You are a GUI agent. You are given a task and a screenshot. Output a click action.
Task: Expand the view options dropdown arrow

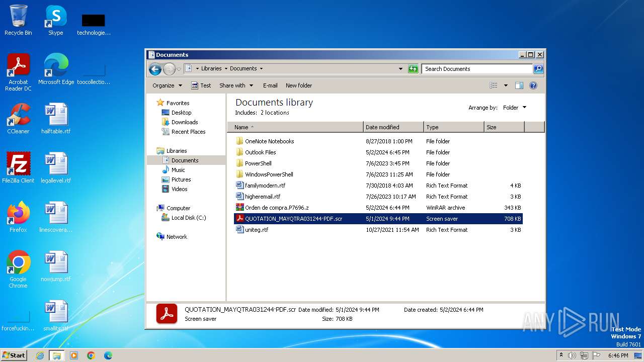(x=506, y=85)
